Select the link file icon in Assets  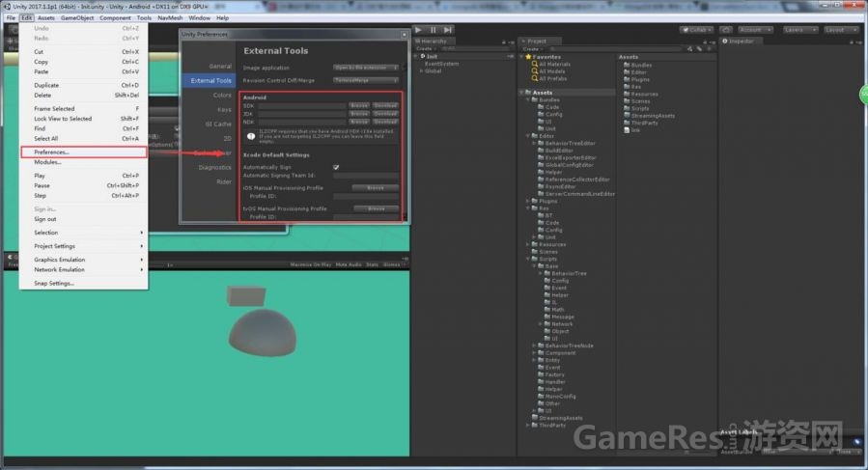pyautogui.click(x=627, y=130)
